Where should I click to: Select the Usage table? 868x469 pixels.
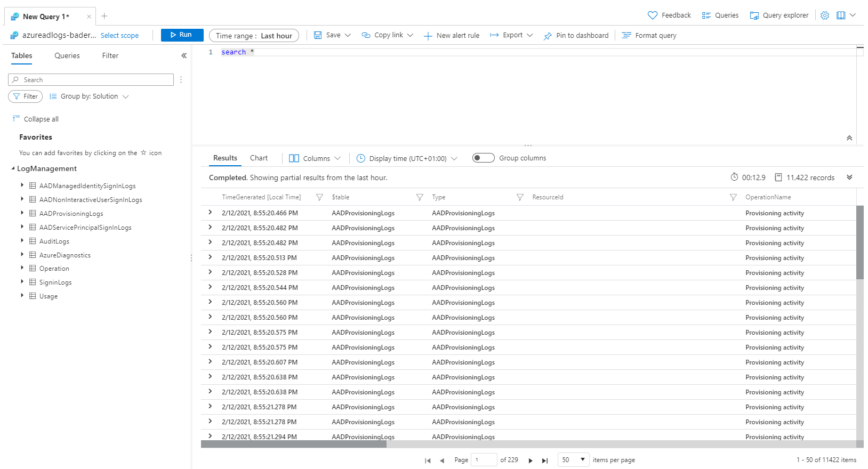48,296
